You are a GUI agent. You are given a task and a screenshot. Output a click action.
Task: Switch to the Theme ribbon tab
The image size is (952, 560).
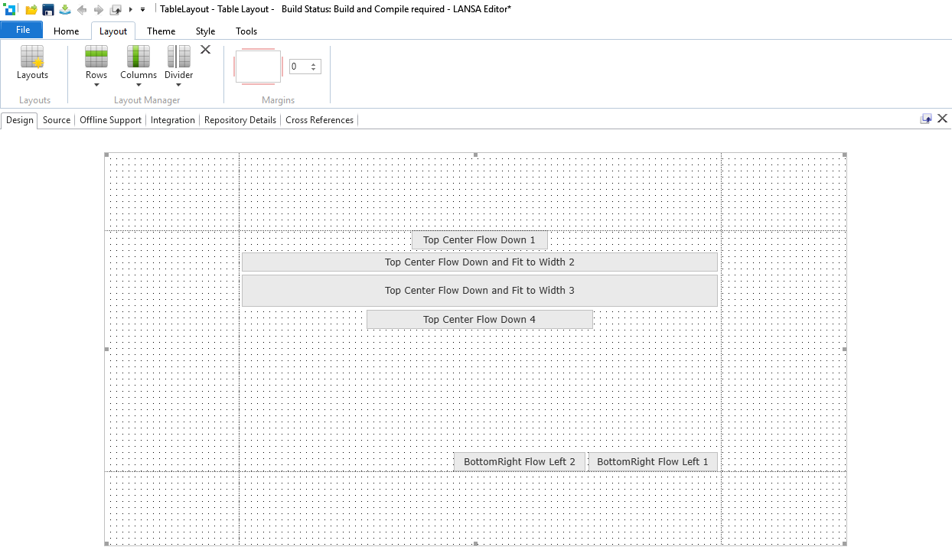pos(161,31)
